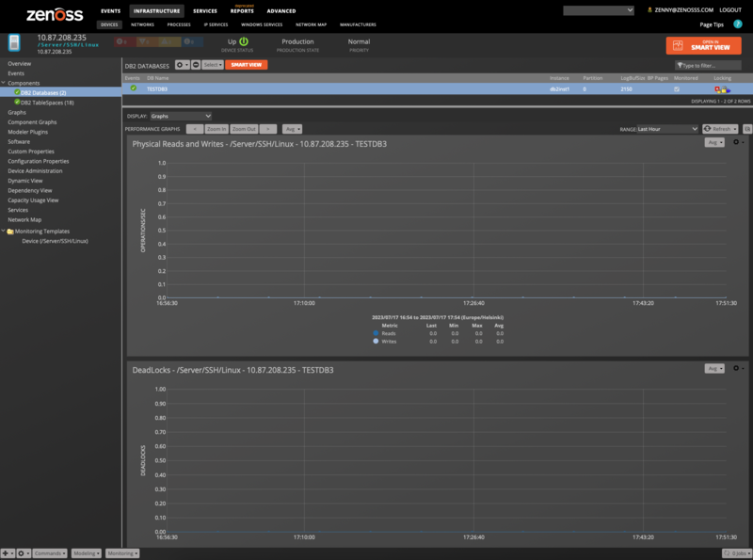
Task: Open the Monitoring menu in bottom bar
Action: [122, 553]
